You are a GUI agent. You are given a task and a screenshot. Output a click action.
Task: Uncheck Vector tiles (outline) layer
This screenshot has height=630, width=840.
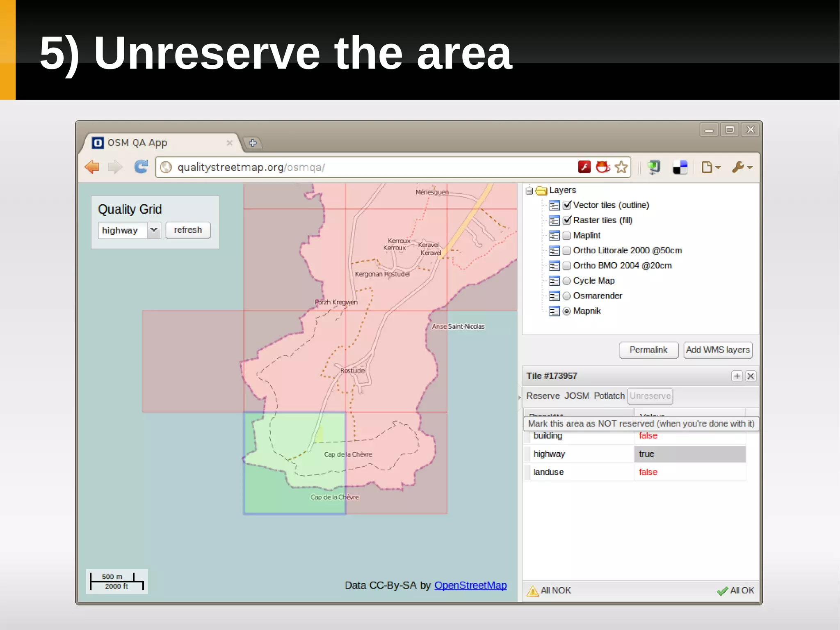pyautogui.click(x=567, y=205)
